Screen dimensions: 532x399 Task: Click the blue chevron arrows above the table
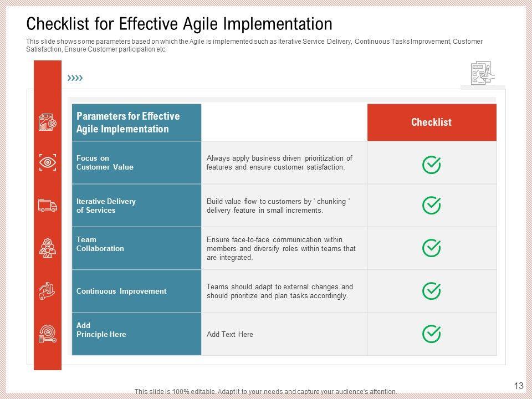coord(75,79)
